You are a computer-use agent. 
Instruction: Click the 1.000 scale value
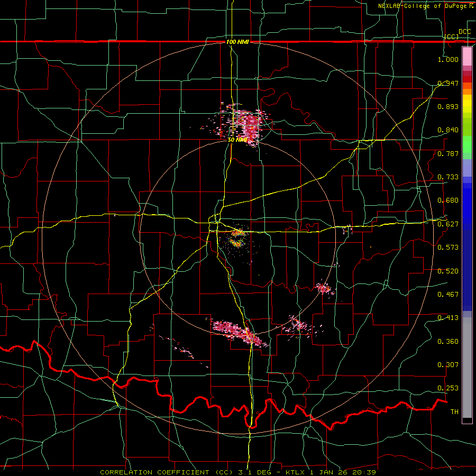point(448,59)
